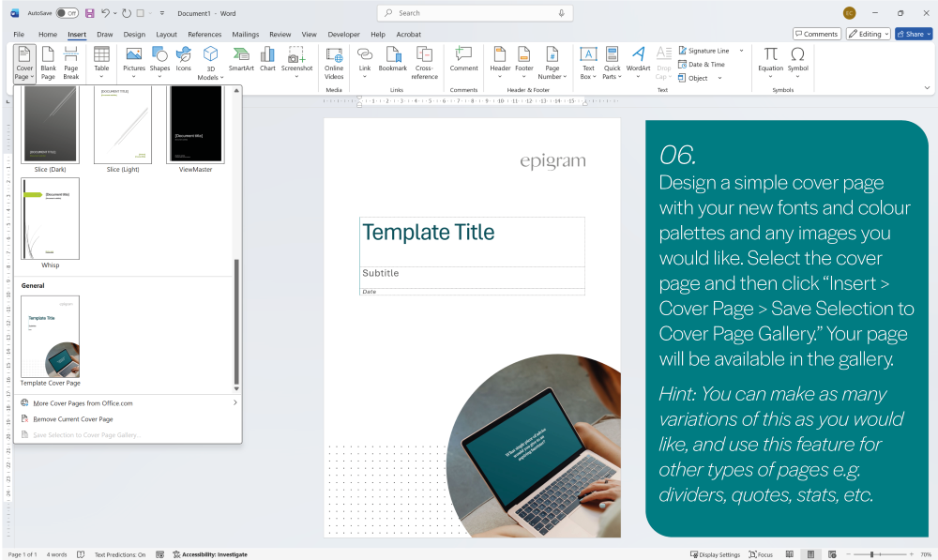Open the Developer tab
Screen dimensions: 938x560
click(x=344, y=34)
